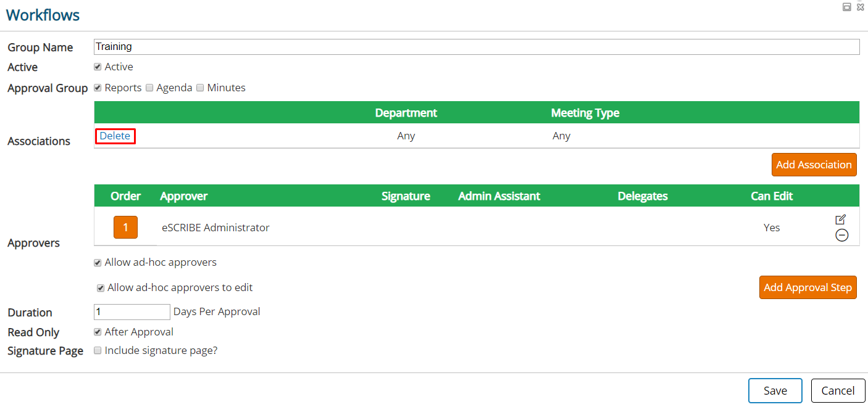Click the Admin Assistant column header
The image size is (868, 407).
[499, 196]
